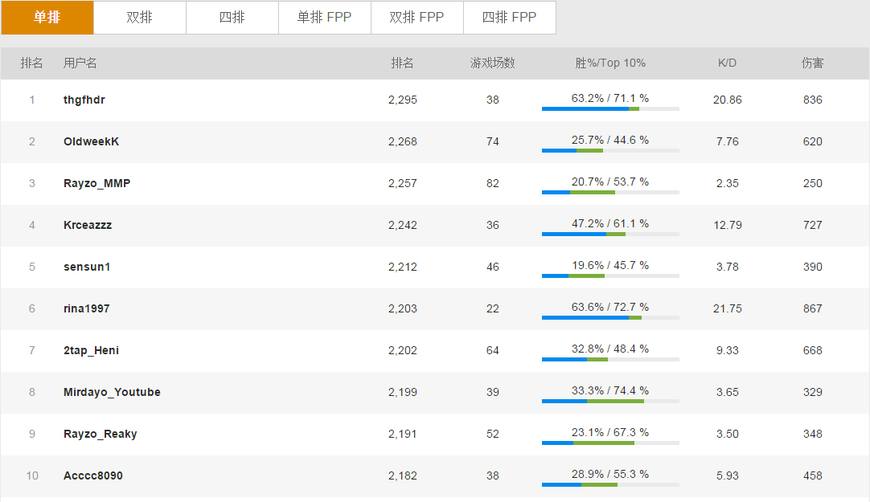Open the 四排 leaderboard tab
This screenshot has width=870, height=502.
tap(231, 17)
